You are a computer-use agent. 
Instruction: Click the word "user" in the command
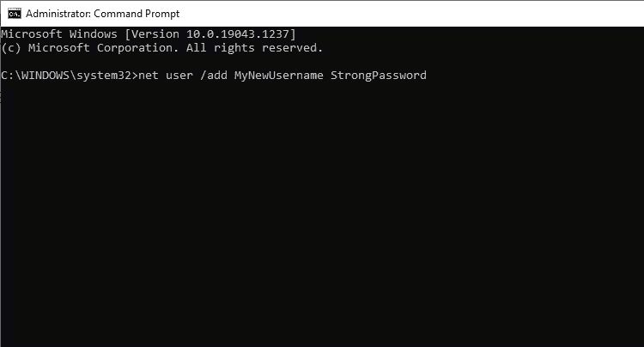tap(177, 76)
